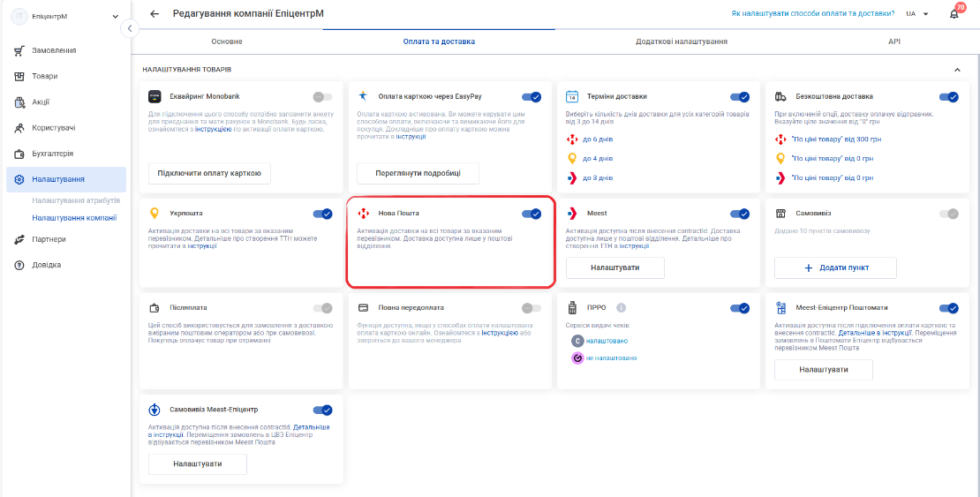This screenshot has height=497, width=980.
Task: Click the Самовивіз store icon
Action: tap(780, 214)
